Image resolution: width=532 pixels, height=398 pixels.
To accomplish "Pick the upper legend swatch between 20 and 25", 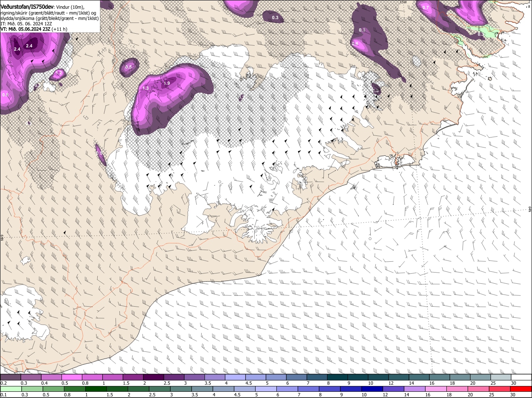I will pos(480,377).
